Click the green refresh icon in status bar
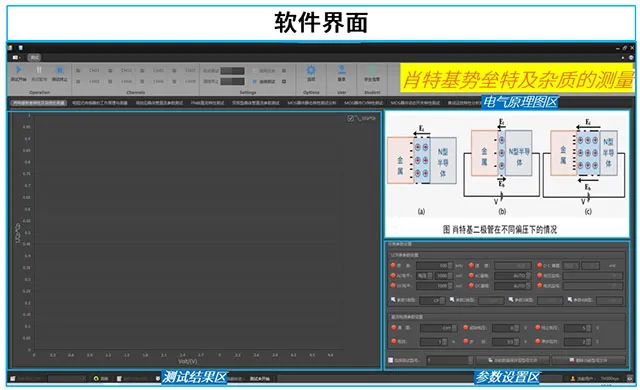Viewport: 640px width, 390px height. click(x=96, y=379)
